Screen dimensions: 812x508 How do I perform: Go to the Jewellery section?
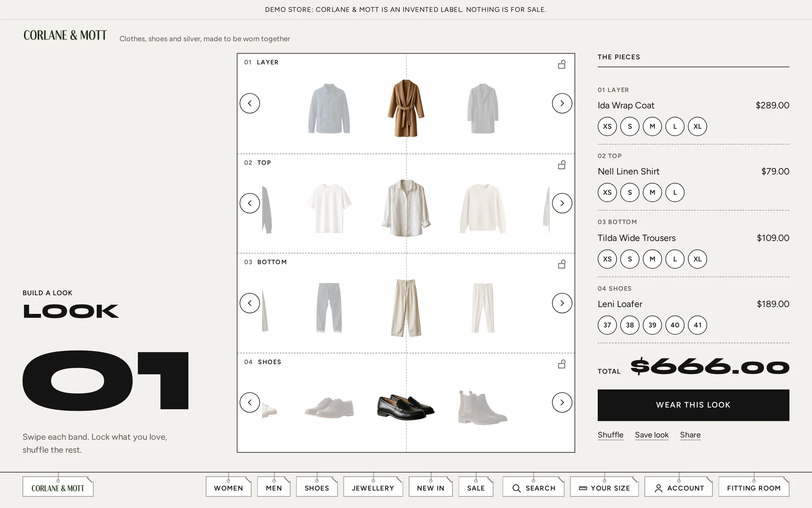point(373,487)
